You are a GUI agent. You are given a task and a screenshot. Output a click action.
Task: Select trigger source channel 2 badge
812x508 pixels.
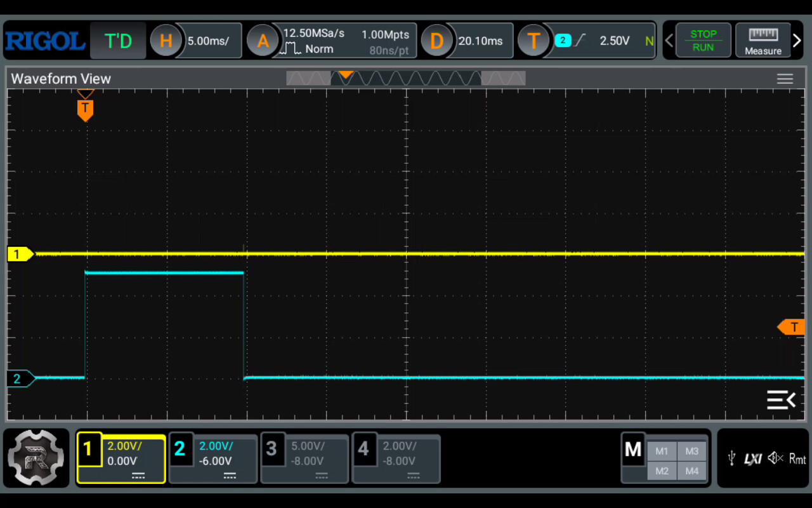[562, 41]
